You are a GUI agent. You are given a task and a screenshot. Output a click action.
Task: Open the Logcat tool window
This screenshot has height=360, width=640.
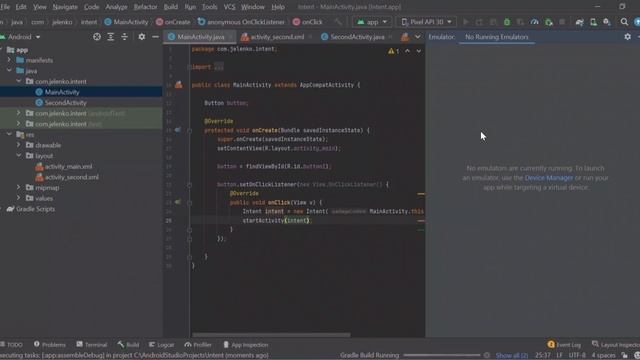(162, 344)
